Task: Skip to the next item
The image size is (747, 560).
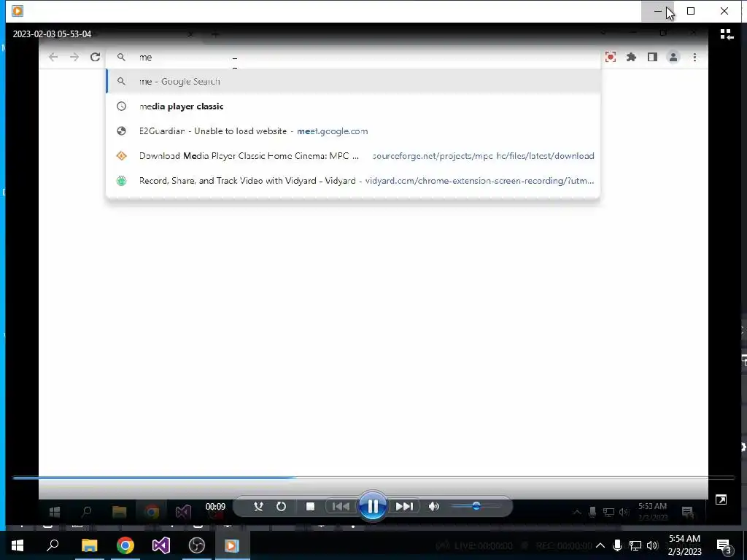Action: click(x=404, y=506)
